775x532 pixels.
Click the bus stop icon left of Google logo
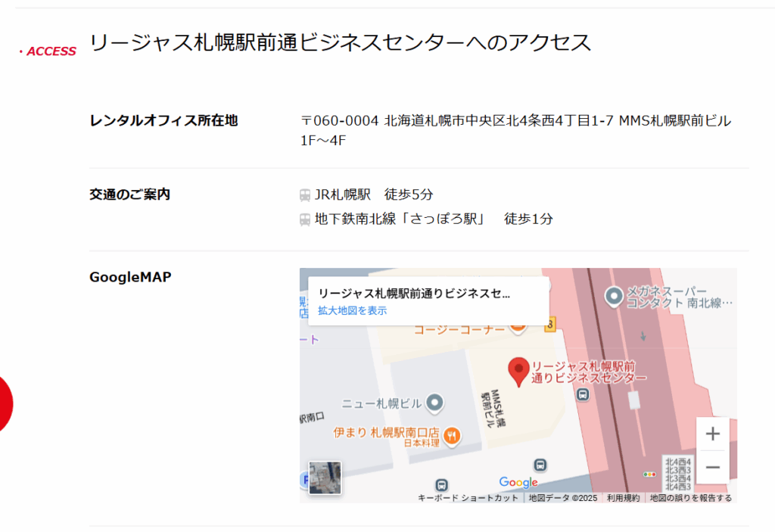pyautogui.click(x=441, y=485)
